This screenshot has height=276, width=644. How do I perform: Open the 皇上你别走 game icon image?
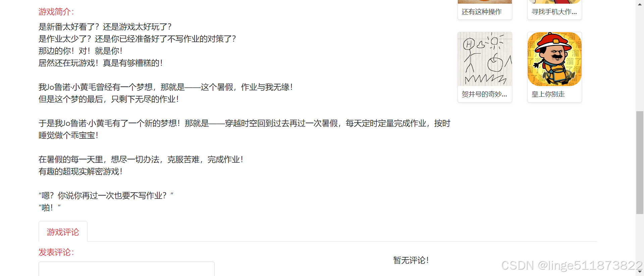pos(554,59)
